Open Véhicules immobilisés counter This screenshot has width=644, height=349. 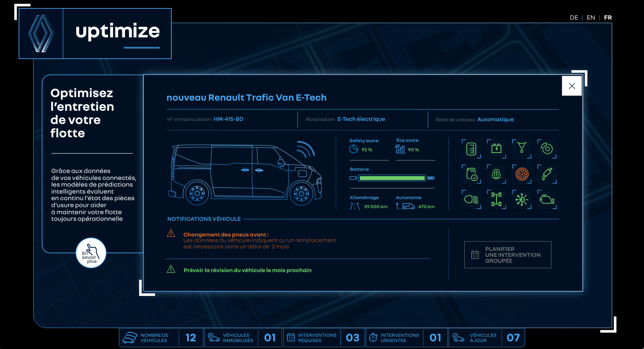point(243,337)
